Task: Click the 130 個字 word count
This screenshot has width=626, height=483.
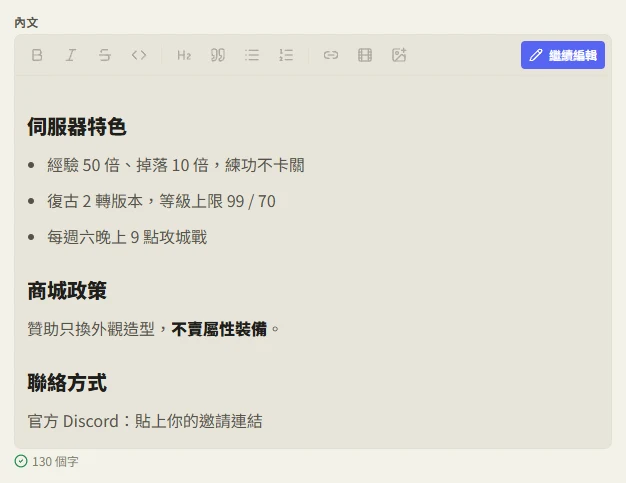Action: click(55, 461)
